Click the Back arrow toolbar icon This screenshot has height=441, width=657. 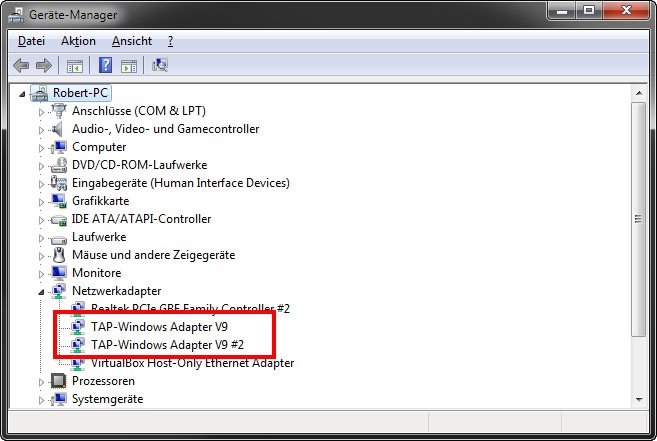click(x=21, y=65)
